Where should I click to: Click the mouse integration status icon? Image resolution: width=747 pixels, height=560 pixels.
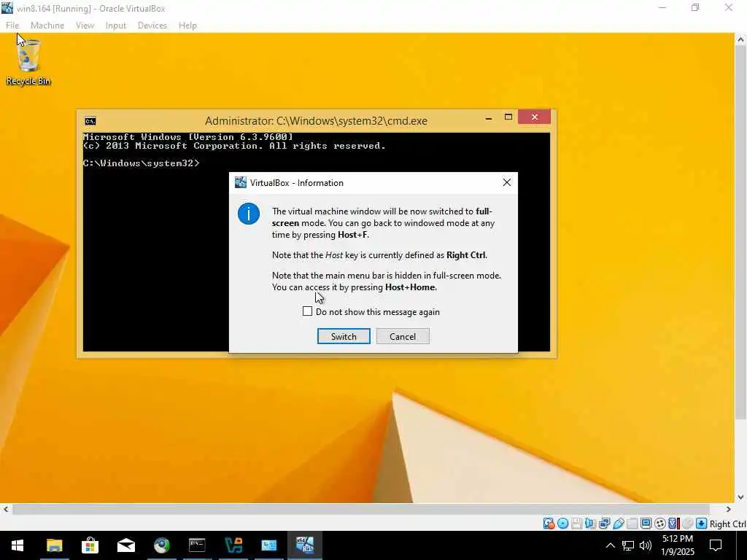[687, 524]
